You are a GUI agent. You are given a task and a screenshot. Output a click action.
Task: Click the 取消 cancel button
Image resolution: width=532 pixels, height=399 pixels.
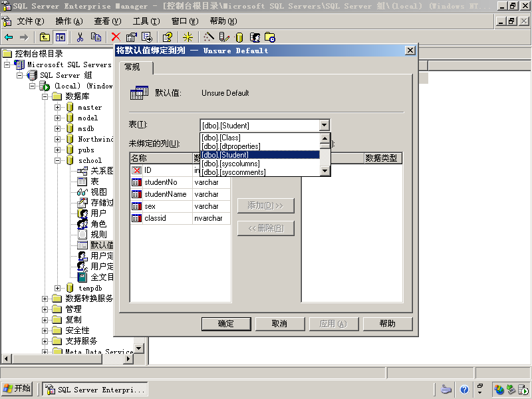280,324
